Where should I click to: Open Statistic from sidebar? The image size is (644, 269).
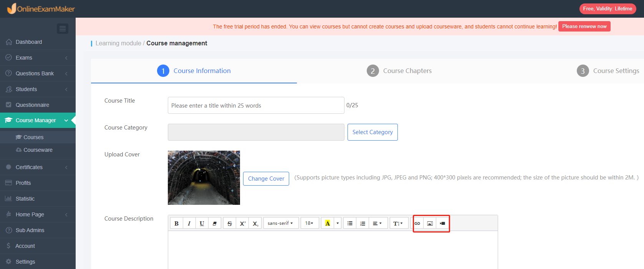38,199
